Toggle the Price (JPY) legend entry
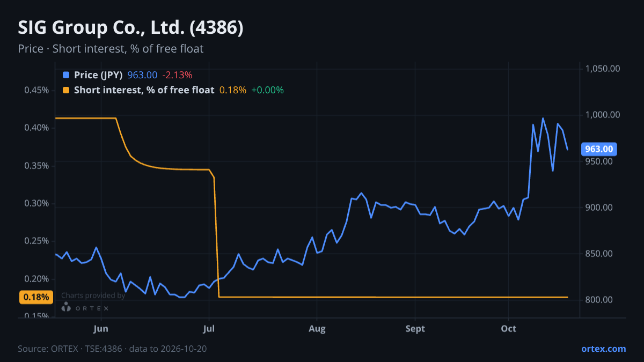 pyautogui.click(x=99, y=75)
